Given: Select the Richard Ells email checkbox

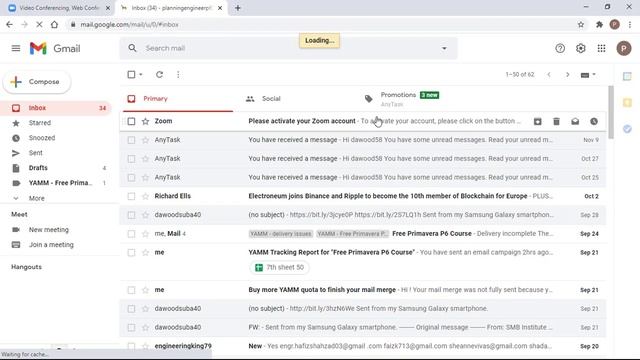Looking at the screenshot, I should [x=131, y=196].
